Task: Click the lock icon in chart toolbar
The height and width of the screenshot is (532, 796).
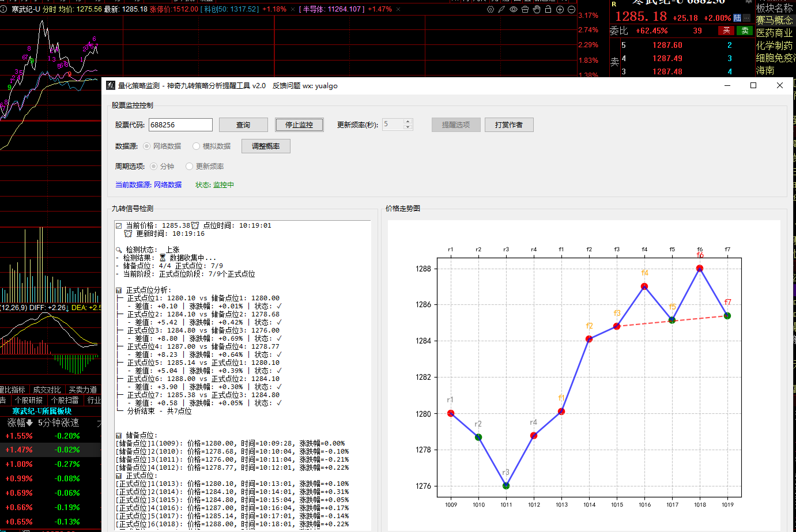Action: click(x=548, y=9)
